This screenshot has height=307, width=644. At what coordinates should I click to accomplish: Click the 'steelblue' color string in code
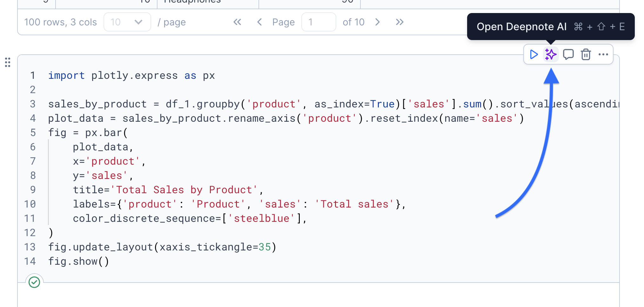click(x=262, y=218)
